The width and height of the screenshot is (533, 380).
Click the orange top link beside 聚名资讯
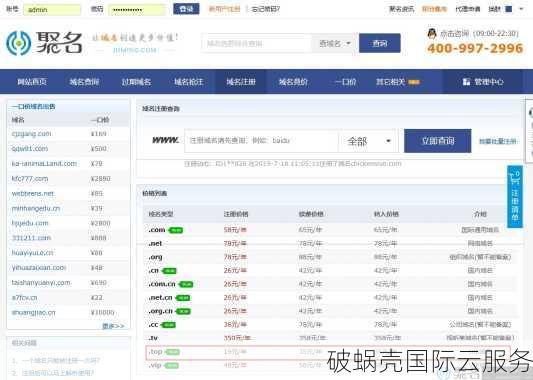(434, 9)
